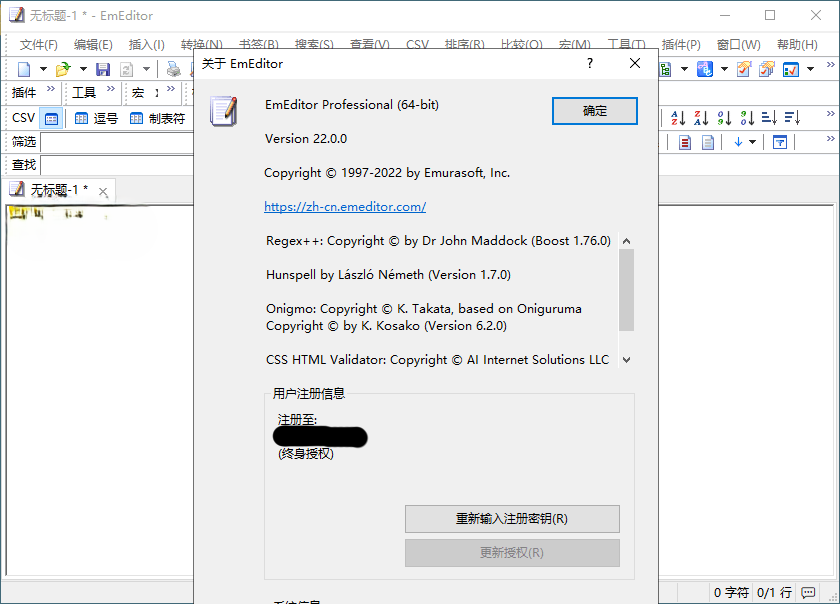This screenshot has width=840, height=604.
Task: Expand the 插件 toolbar overflow chevron
Action: (51, 88)
